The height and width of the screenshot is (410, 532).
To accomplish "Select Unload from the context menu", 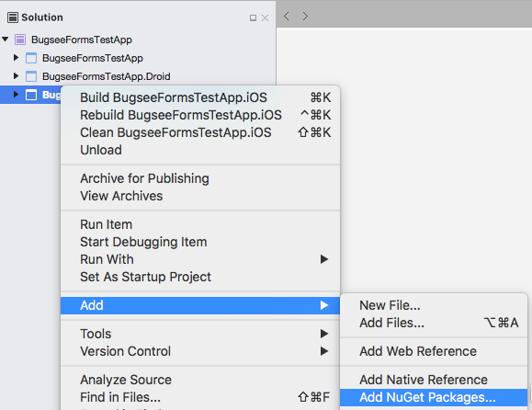I will [x=200, y=150].
